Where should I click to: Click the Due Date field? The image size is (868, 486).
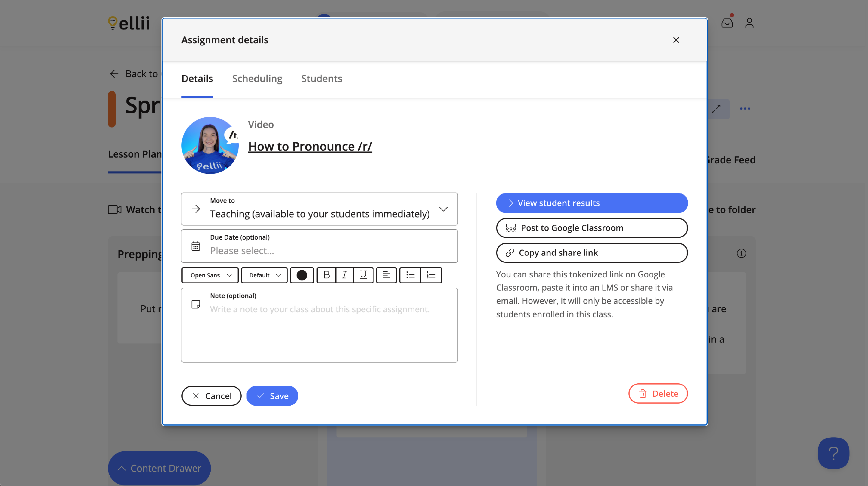pyautogui.click(x=319, y=246)
